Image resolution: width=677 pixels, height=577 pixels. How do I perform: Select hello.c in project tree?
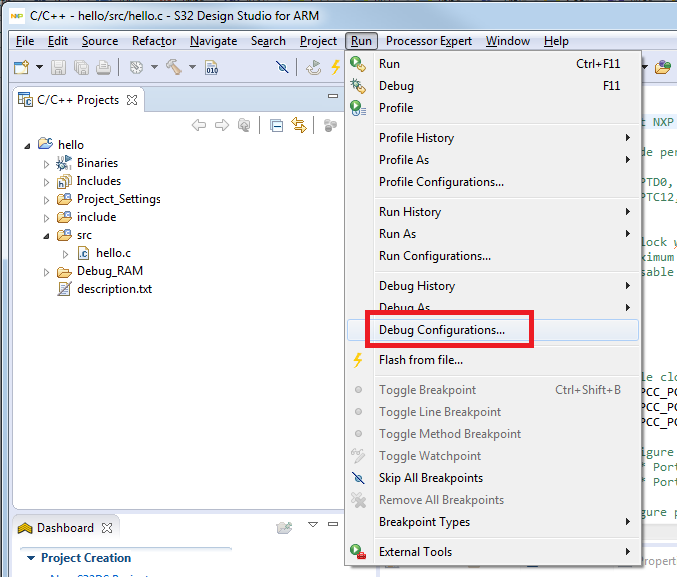coord(113,253)
